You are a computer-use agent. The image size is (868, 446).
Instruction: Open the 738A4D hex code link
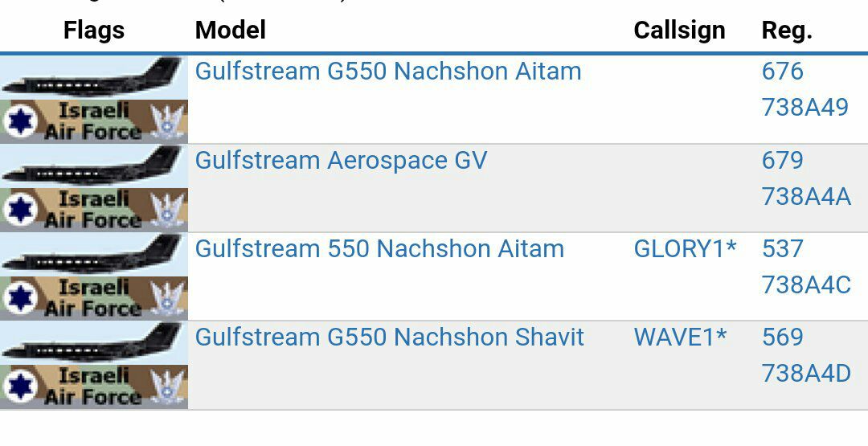point(806,374)
